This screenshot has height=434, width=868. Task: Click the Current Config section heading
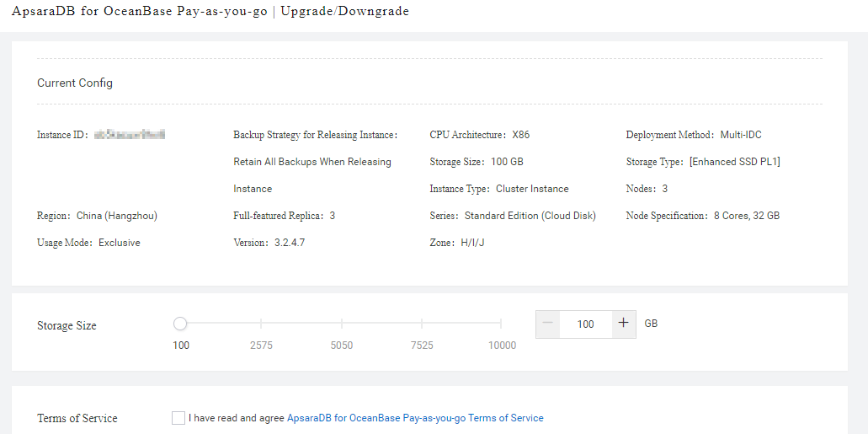(x=75, y=83)
